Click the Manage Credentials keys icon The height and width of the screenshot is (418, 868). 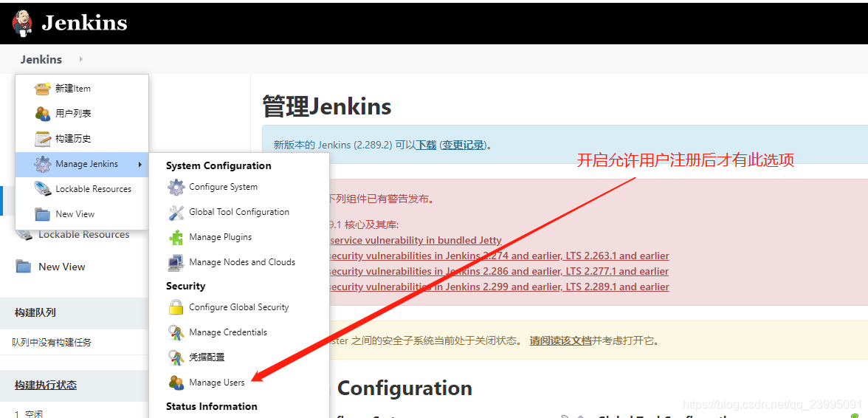pos(176,332)
